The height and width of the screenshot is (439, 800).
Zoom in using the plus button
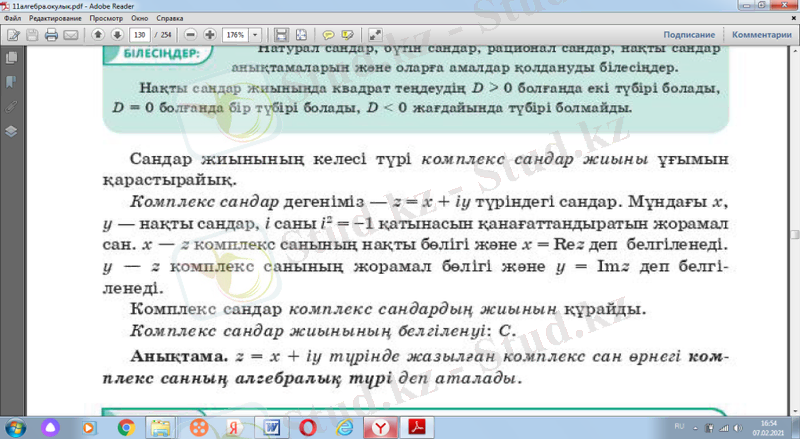click(209, 34)
